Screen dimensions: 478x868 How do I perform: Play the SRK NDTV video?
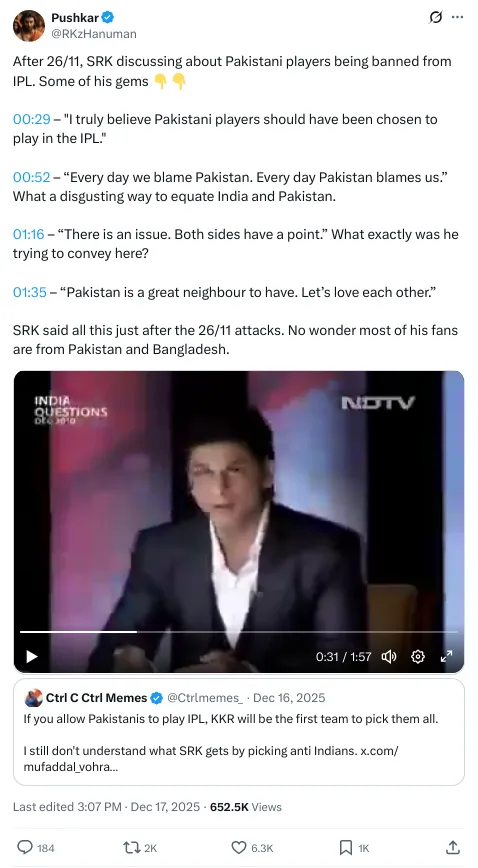(32, 657)
